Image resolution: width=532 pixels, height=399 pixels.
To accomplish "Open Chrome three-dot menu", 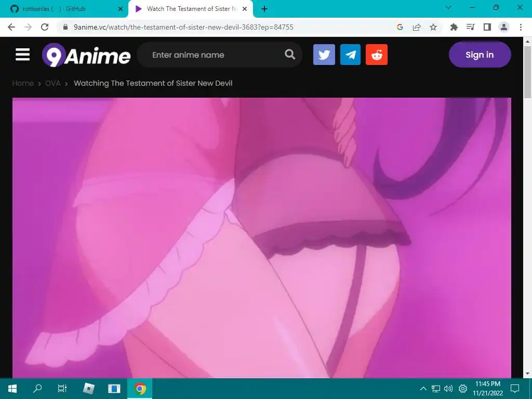I will tap(521, 27).
